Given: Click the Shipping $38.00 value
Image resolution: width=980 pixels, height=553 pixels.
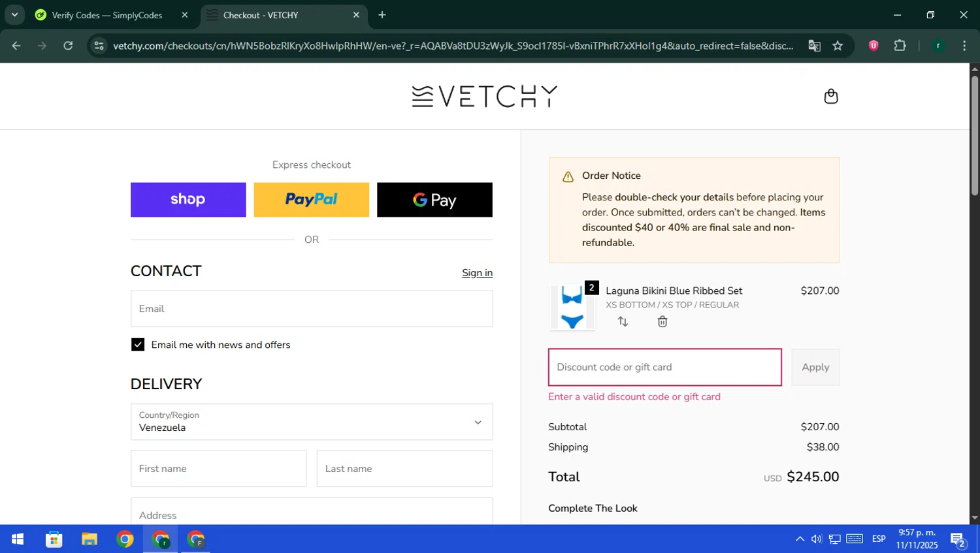Looking at the screenshot, I should (x=823, y=447).
